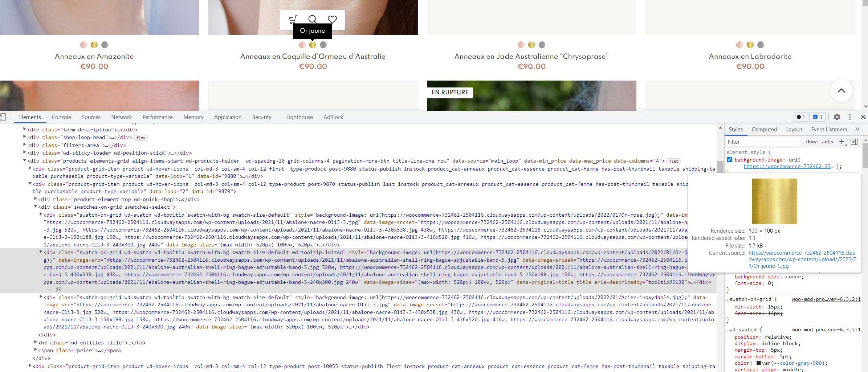This screenshot has height=372, width=868.
Task: Collapse the post-9870 product-grid-item node
Action: tap(30, 184)
